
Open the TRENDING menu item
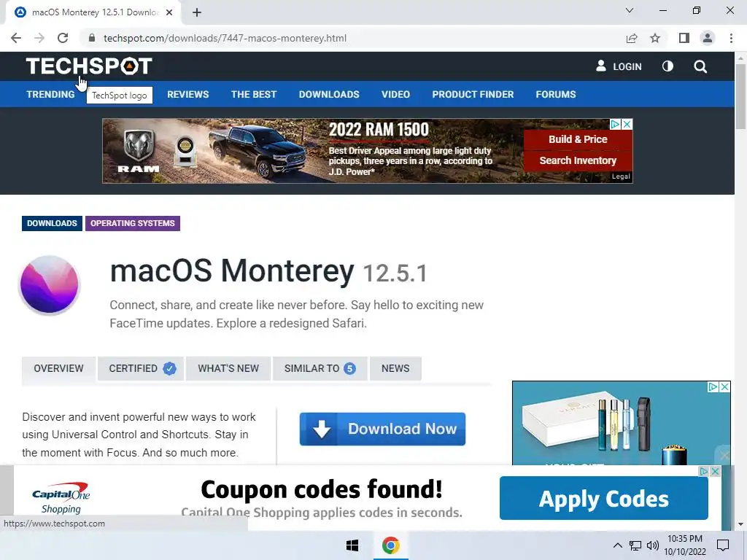point(50,94)
